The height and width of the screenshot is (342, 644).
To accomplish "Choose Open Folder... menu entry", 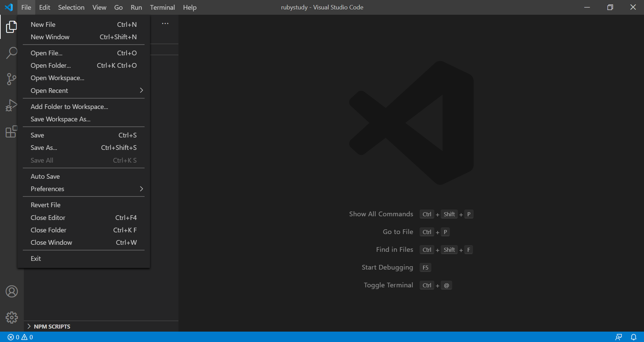I will point(51,65).
